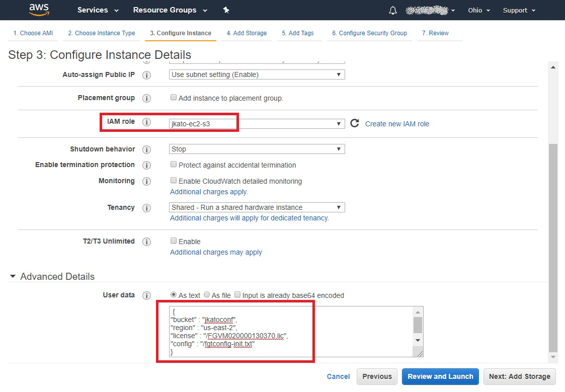Open the blurred account name menu
This screenshot has width=565, height=392.
tap(430, 11)
